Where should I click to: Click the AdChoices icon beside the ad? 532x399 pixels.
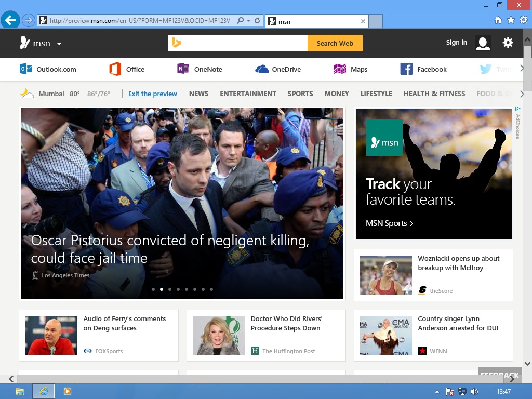click(517, 109)
